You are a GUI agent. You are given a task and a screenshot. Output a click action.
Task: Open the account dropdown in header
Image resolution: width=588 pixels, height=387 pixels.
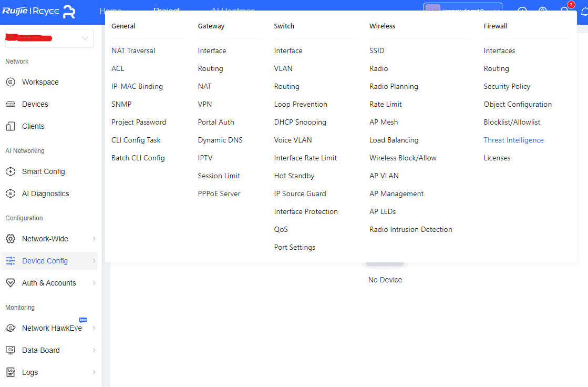[463, 7]
